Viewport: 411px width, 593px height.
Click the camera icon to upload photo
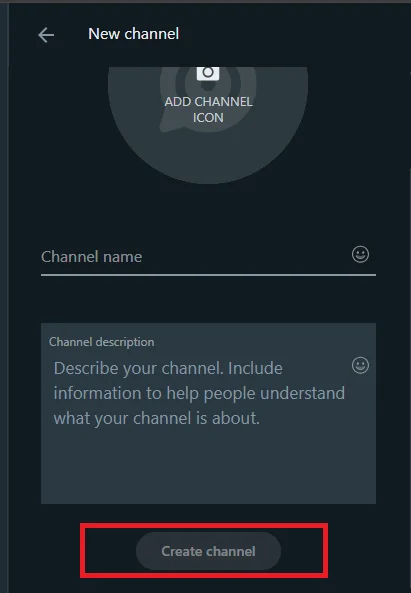208,73
